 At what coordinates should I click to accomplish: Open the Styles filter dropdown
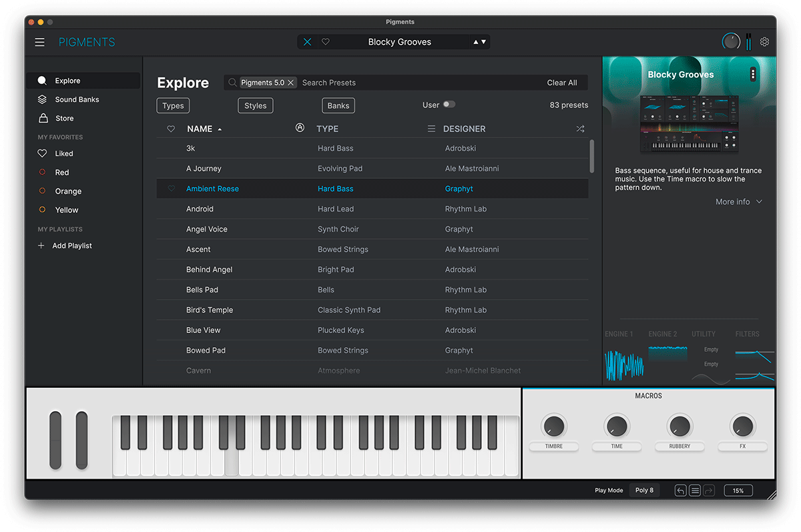(255, 105)
